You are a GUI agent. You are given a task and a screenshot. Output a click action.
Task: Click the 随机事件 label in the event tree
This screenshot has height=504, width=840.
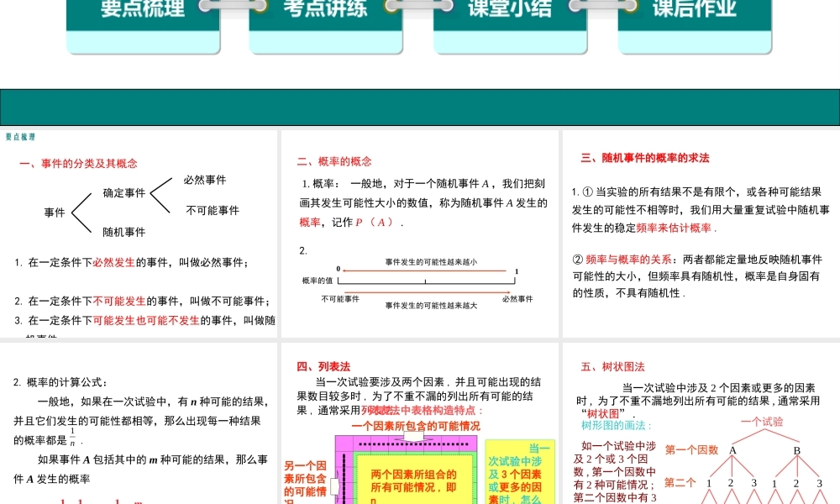(x=124, y=232)
